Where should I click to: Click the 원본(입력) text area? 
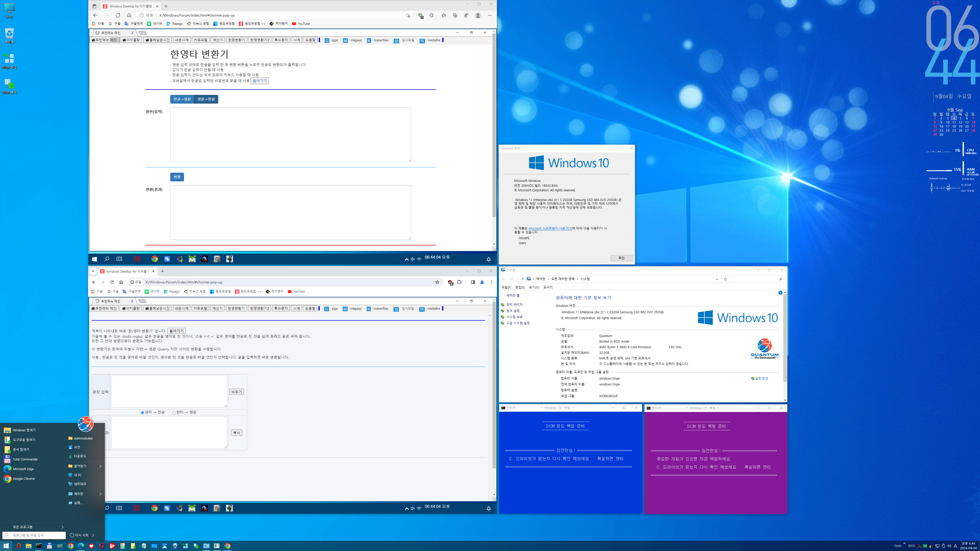pyautogui.click(x=291, y=135)
